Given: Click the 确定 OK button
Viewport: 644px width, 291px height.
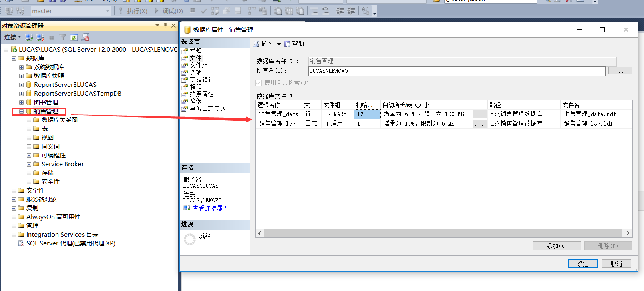Looking at the screenshot, I should click(x=582, y=264).
